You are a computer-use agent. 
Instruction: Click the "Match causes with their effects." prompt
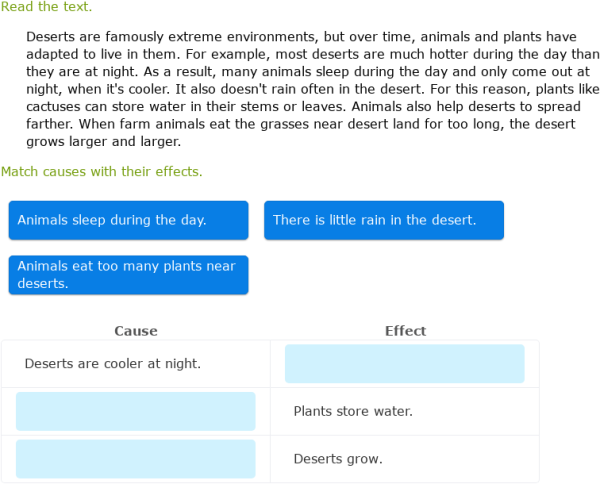(x=101, y=172)
